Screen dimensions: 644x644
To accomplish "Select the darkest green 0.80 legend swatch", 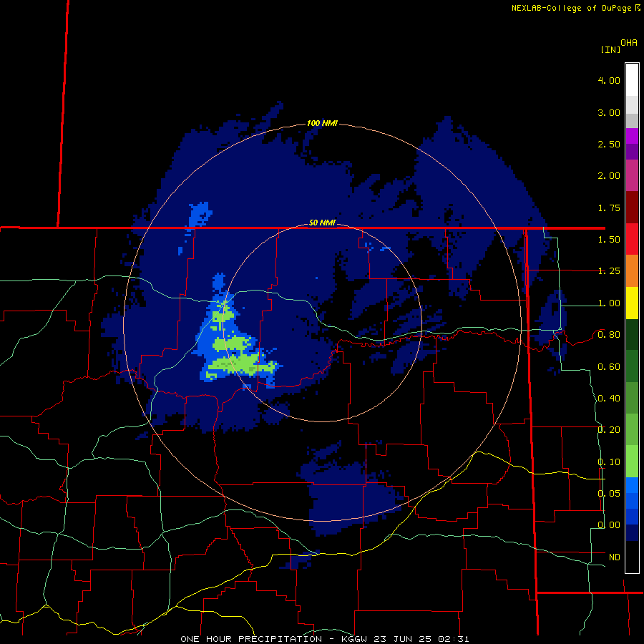I will coord(632,334).
